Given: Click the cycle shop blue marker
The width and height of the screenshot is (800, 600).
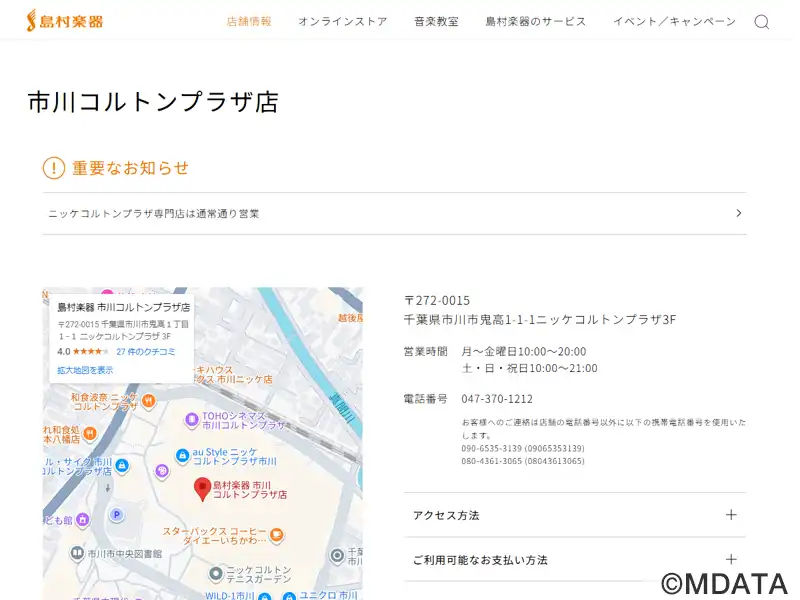Looking at the screenshot, I should pos(122,465).
